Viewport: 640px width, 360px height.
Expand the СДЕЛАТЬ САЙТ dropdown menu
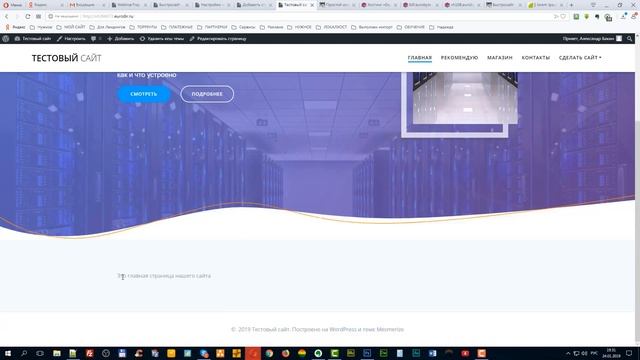580,58
